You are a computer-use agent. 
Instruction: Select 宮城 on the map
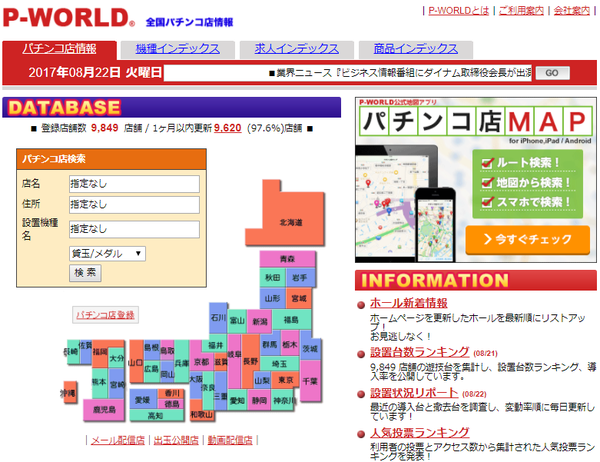pos(299,298)
